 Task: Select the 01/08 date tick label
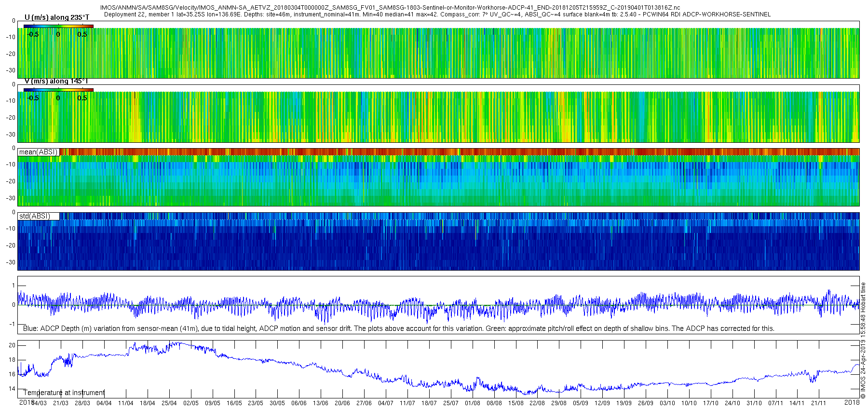[473, 403]
